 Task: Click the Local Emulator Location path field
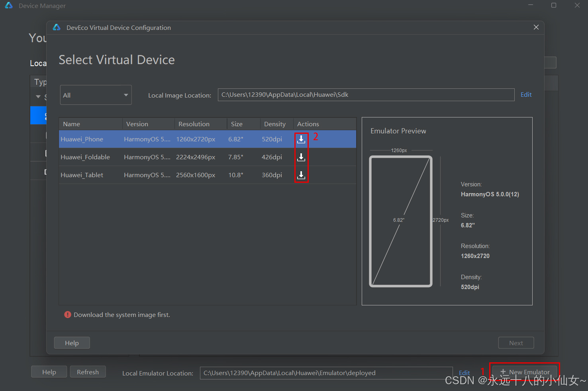[326, 373]
